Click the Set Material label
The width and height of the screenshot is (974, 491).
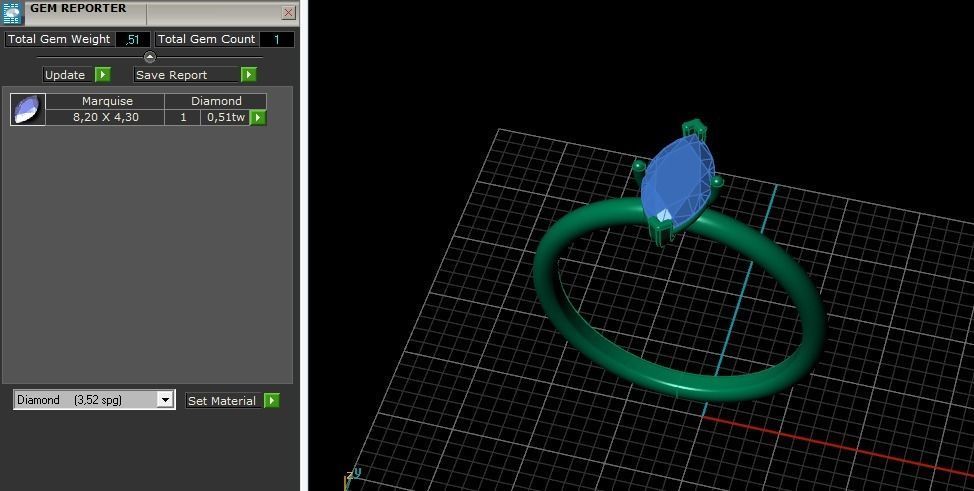pos(222,401)
